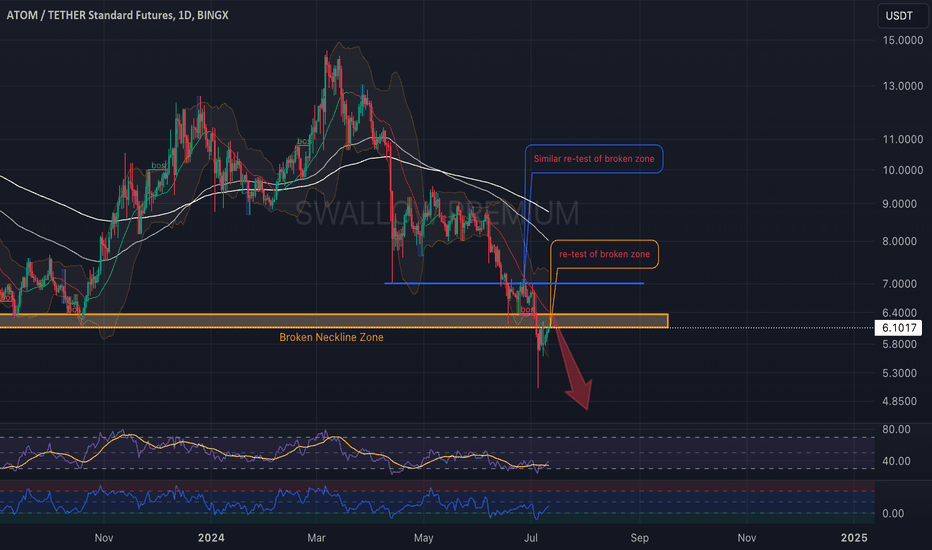Click the Mar time axis label
The image size is (932, 550).
(x=316, y=538)
